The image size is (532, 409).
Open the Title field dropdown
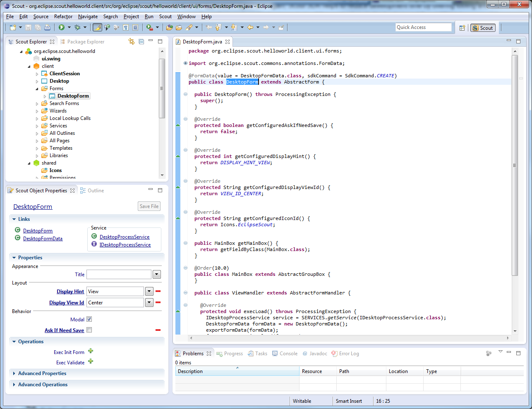point(157,275)
